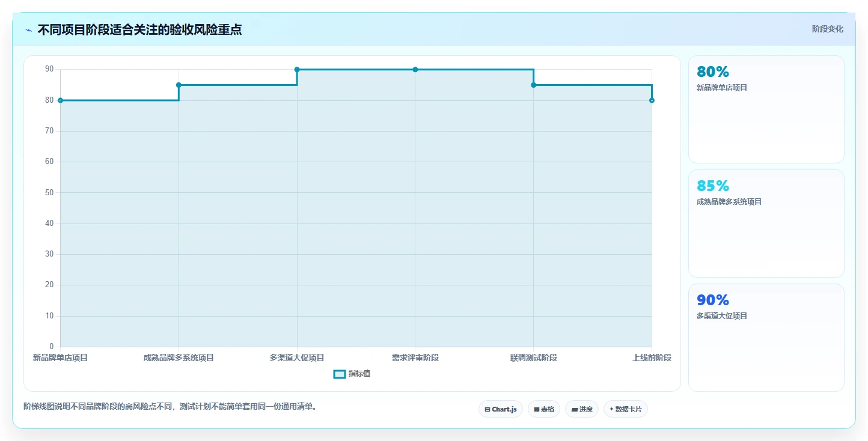Image resolution: width=868 pixels, height=441 pixels.
Task: Click the 数据卡片 tag
Action: [x=626, y=409]
